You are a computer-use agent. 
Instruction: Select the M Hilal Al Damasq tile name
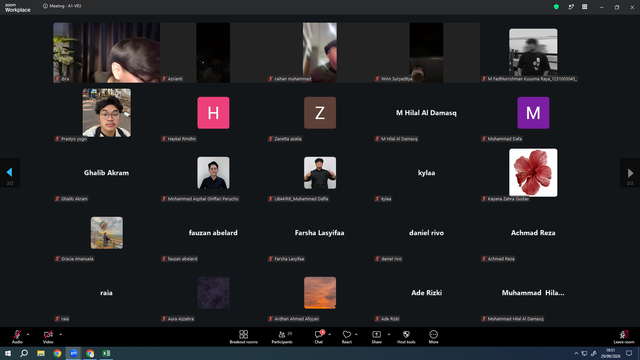(x=427, y=113)
